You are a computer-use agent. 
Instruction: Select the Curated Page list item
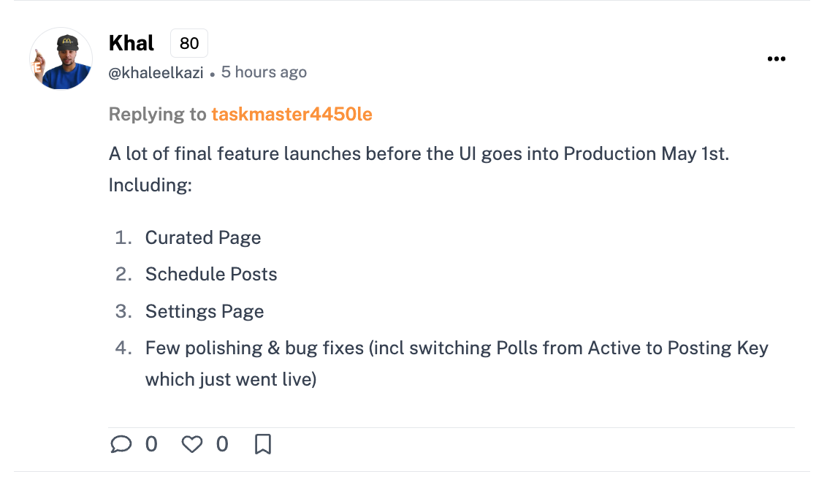(203, 238)
